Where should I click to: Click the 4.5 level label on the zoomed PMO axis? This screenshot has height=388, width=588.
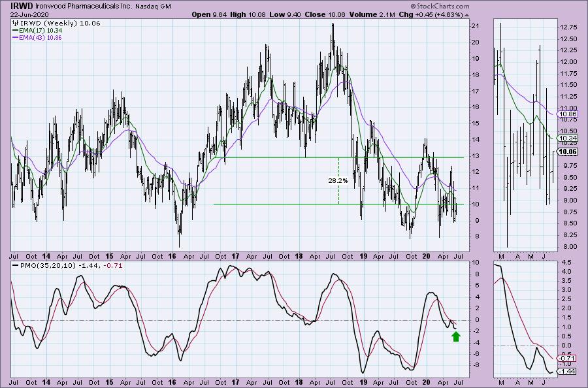566,263
